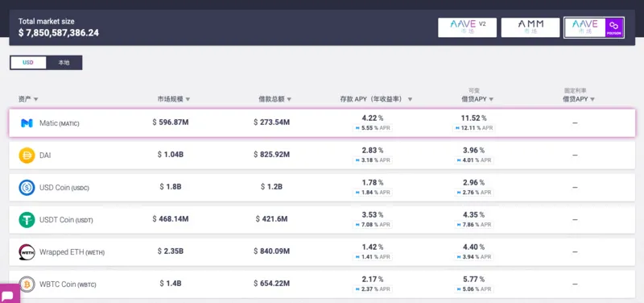Sort by 市场规模 column arrow

coord(188,99)
